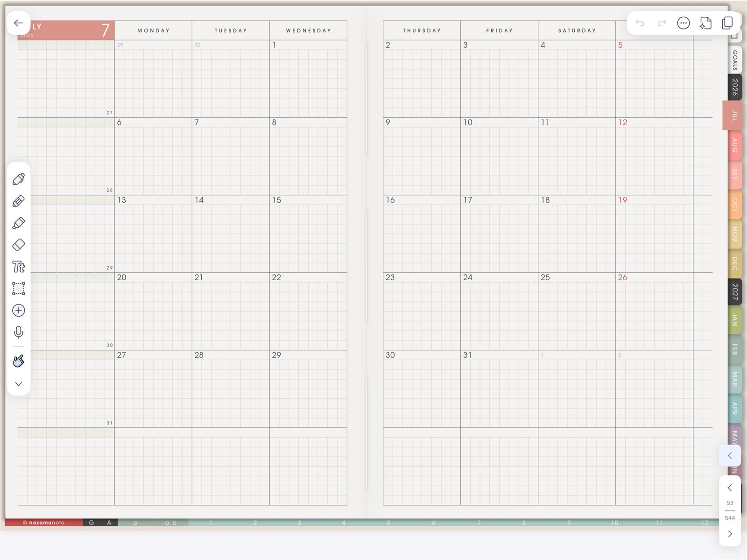The image size is (747, 560).
Task: Jump to month 1 in bottom strip
Action: point(211,523)
